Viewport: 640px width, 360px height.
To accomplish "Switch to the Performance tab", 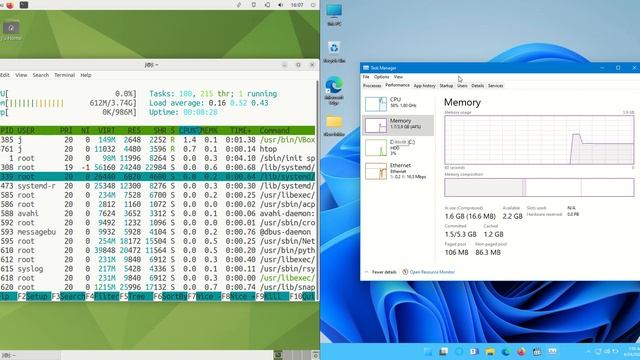I will coord(397,85).
